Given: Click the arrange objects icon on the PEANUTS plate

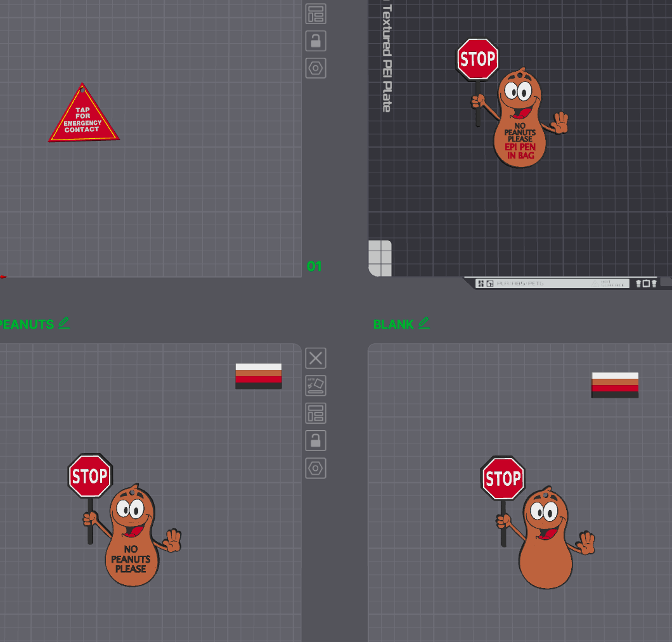Looking at the screenshot, I should pyautogui.click(x=316, y=414).
